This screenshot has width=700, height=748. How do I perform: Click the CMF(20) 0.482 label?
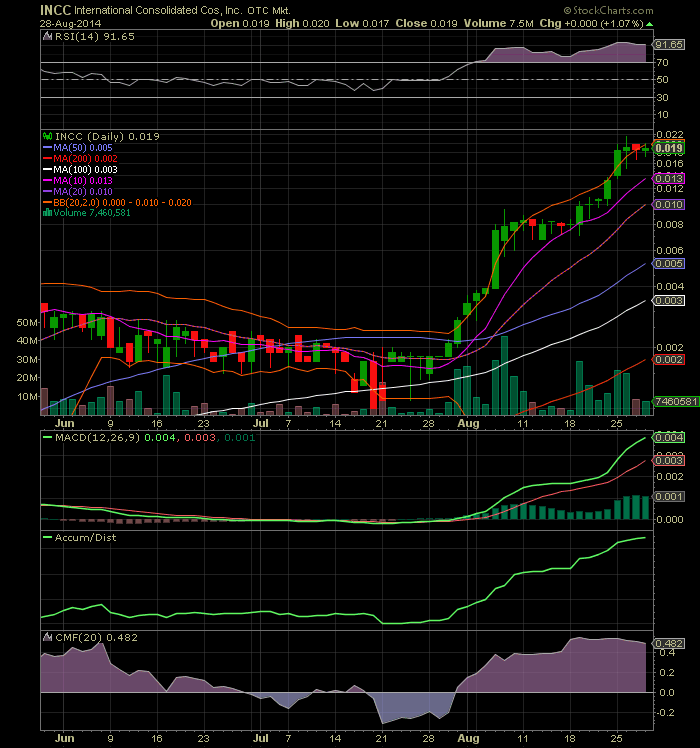click(96, 637)
